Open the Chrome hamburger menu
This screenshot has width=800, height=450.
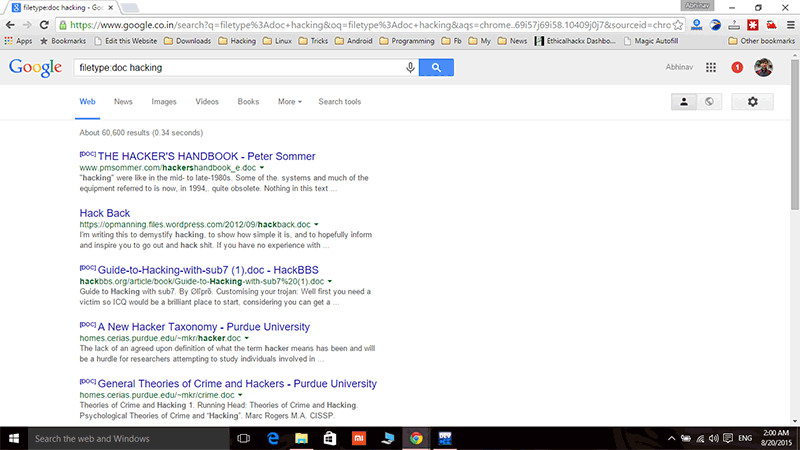[787, 24]
